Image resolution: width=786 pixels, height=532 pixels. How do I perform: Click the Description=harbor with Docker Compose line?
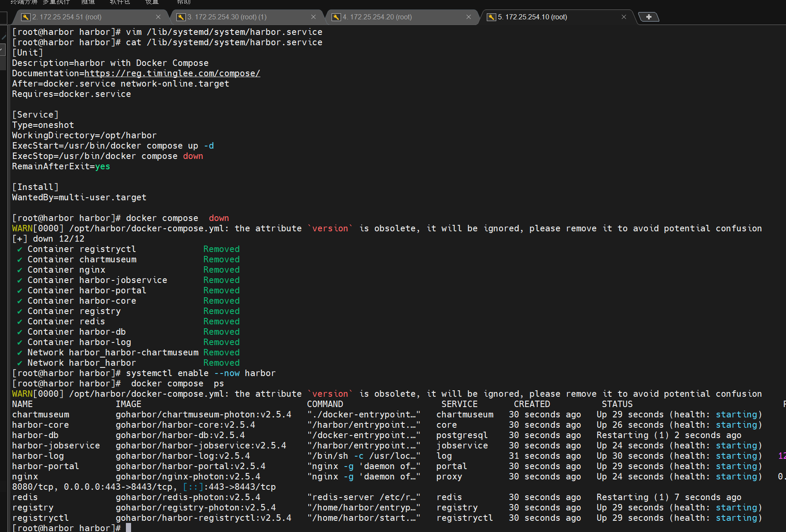click(110, 63)
